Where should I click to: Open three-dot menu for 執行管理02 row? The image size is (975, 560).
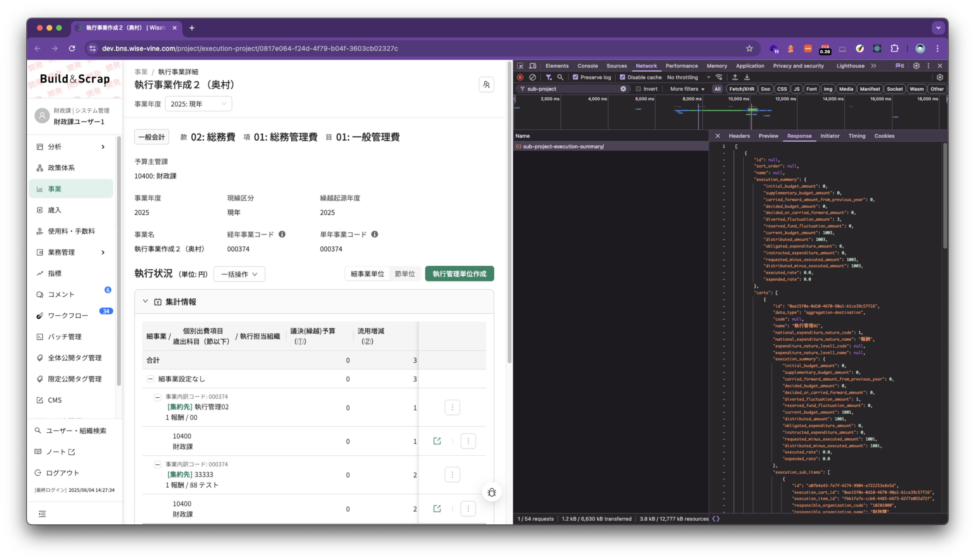pyautogui.click(x=452, y=408)
